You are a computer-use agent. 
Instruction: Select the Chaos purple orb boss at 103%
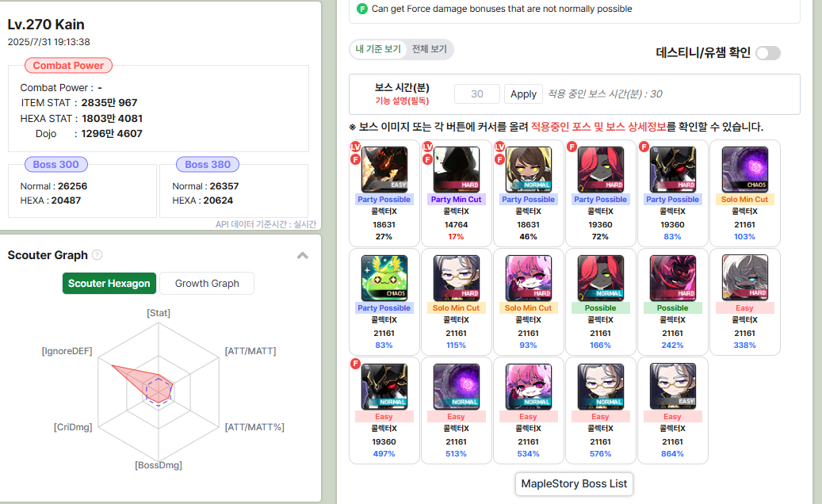coord(745,170)
